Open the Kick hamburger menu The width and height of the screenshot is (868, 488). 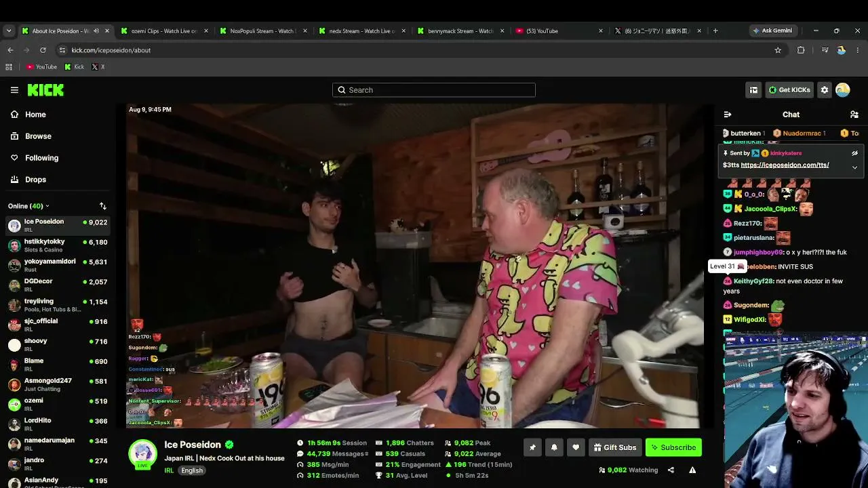pos(14,89)
